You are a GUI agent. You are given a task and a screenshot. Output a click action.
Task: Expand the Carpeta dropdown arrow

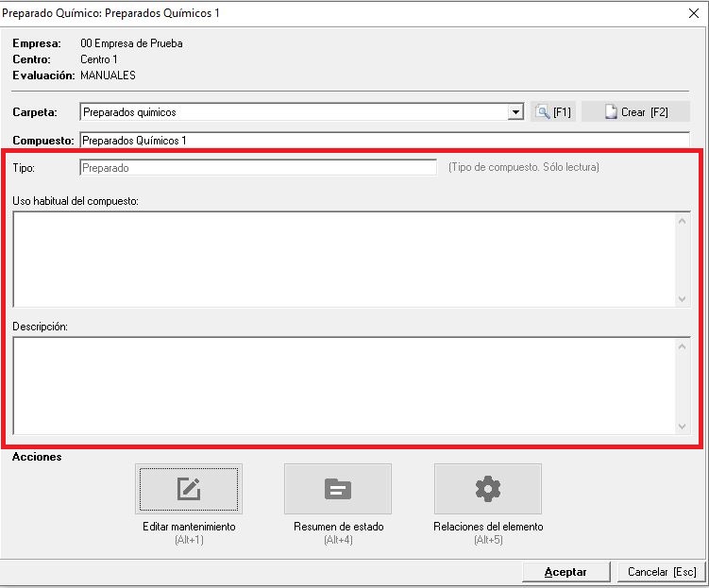click(x=515, y=112)
